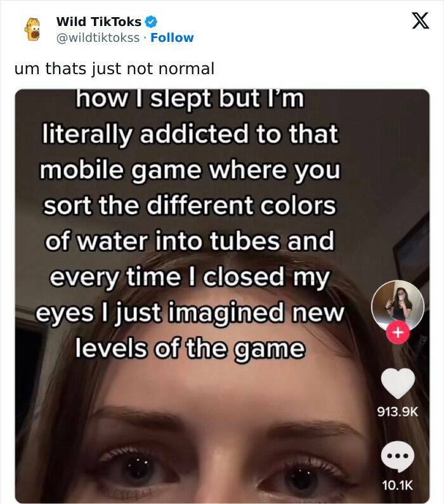Click the X logo icon
This screenshot has height=504, width=444.
point(421,20)
